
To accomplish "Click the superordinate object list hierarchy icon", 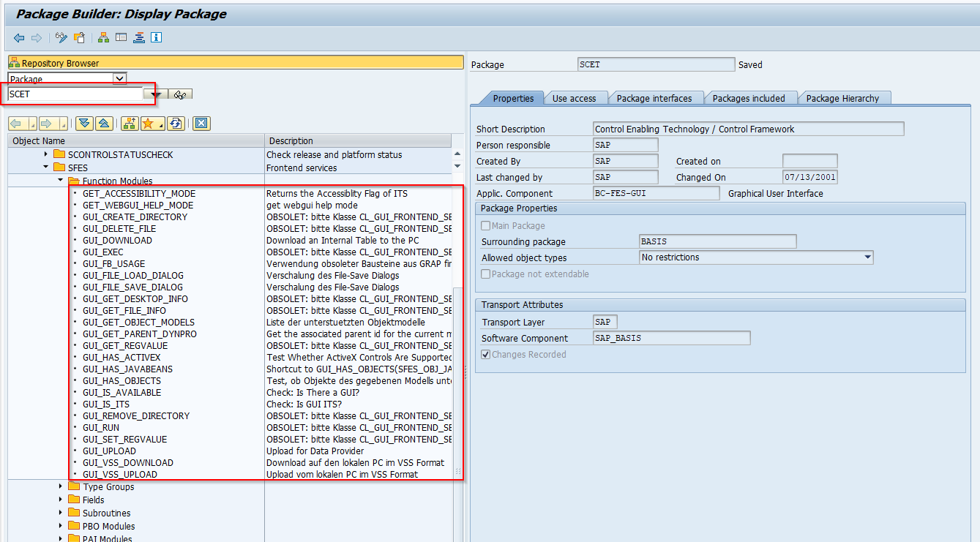I will click(130, 124).
